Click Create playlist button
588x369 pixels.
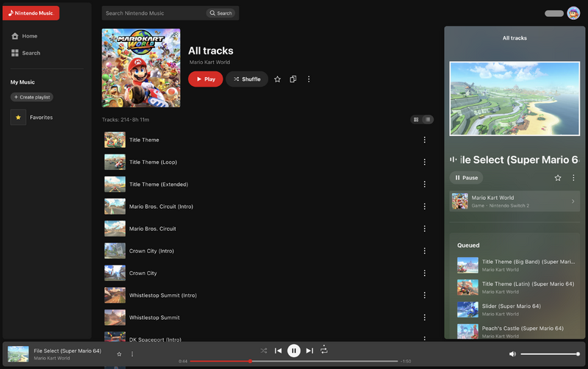click(32, 97)
